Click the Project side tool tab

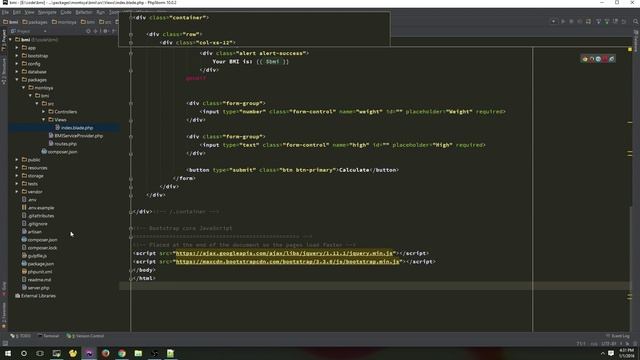[x=4, y=40]
